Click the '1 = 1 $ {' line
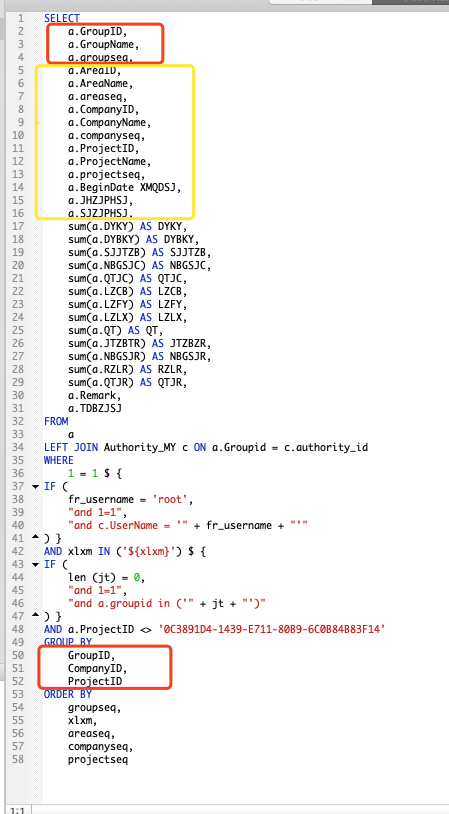 pos(95,473)
